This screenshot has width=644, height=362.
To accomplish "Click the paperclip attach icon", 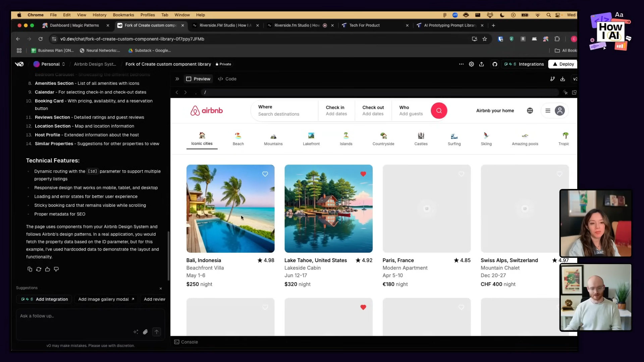I will click(x=145, y=332).
